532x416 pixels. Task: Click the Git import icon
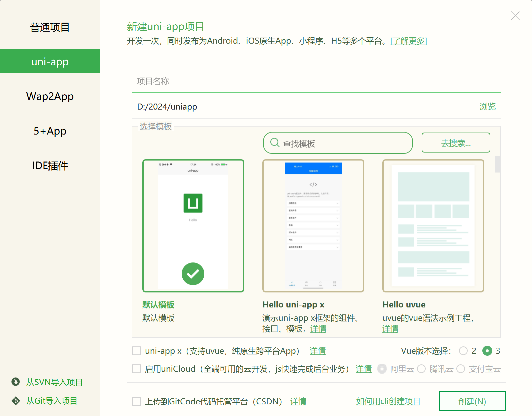click(x=16, y=401)
